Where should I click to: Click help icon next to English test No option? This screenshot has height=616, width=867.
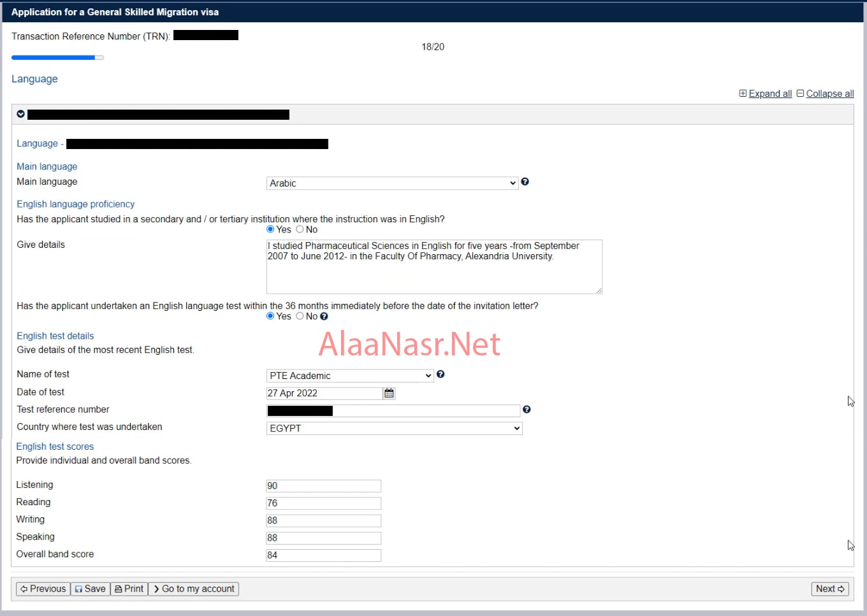[324, 317]
